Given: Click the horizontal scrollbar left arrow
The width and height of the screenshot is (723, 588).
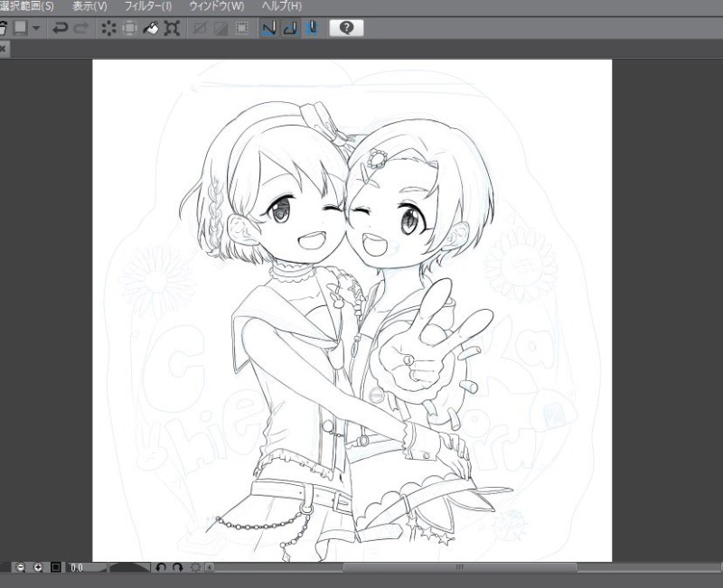Looking at the screenshot, I should coord(209,567).
